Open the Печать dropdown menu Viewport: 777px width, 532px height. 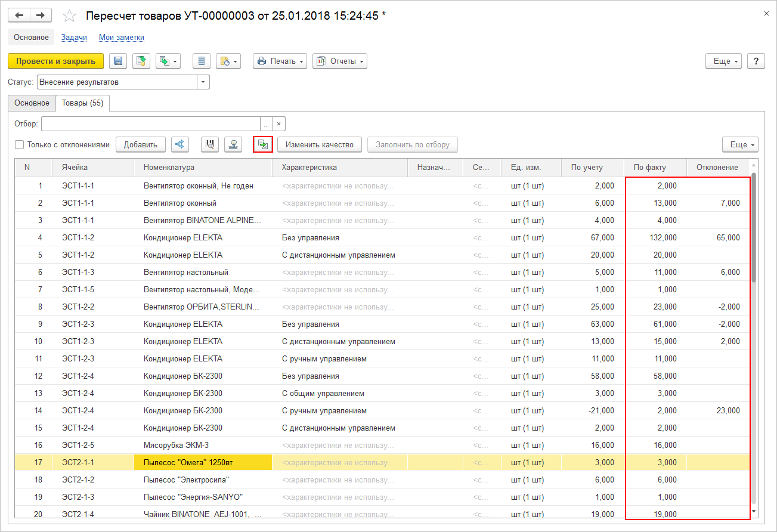pos(280,61)
